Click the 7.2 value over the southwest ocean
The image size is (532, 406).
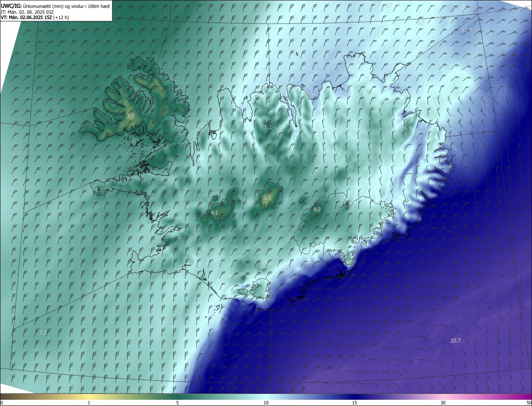point(43,333)
